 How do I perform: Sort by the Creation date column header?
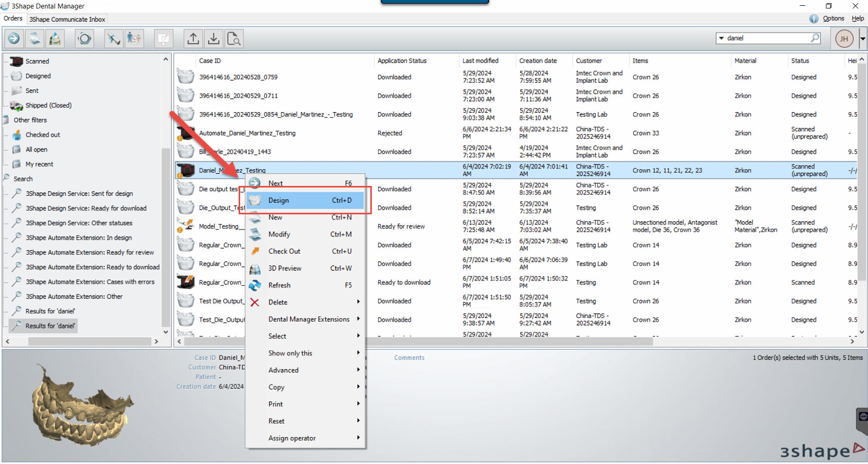click(x=544, y=61)
